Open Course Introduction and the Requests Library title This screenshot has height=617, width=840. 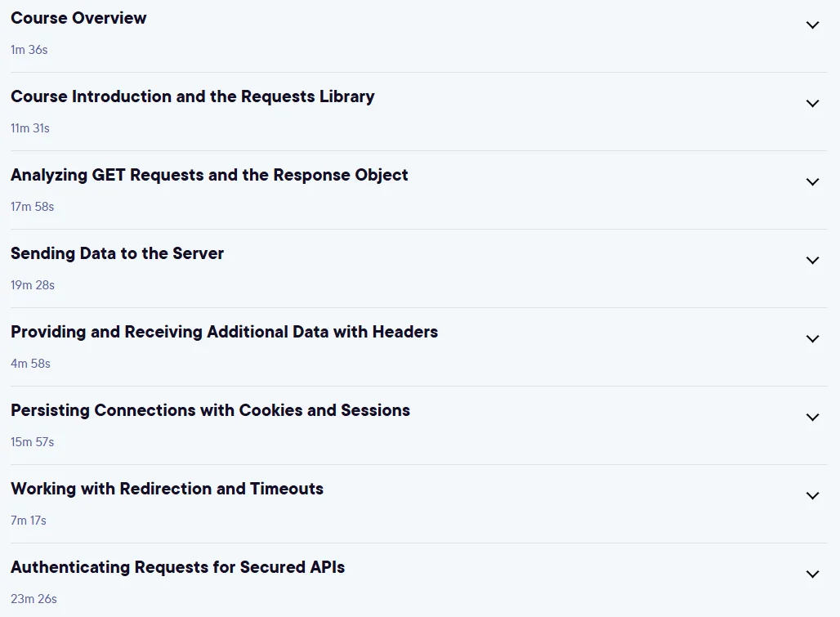click(x=192, y=96)
